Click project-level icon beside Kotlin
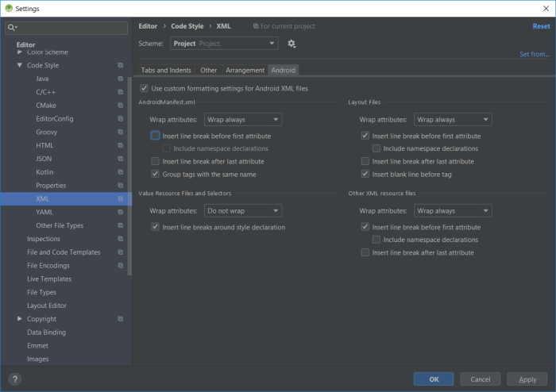556x392 pixels. click(121, 172)
